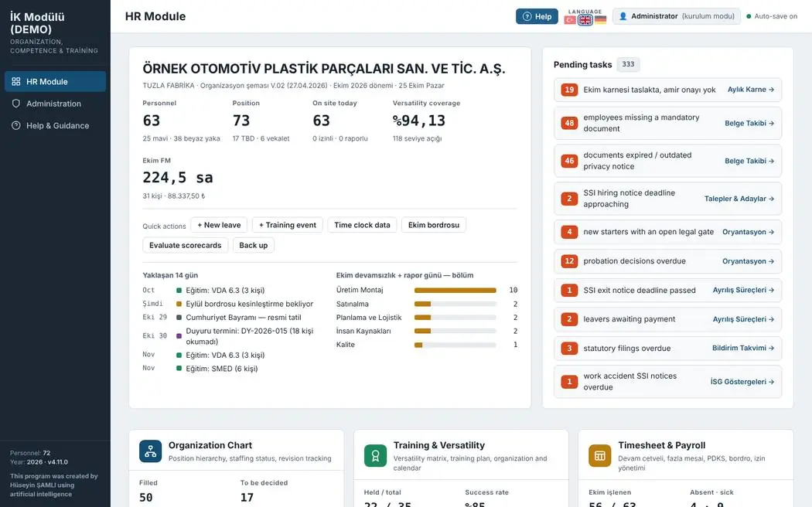The width and height of the screenshot is (812, 507).
Task: Click the Back up button
Action: [253, 245]
